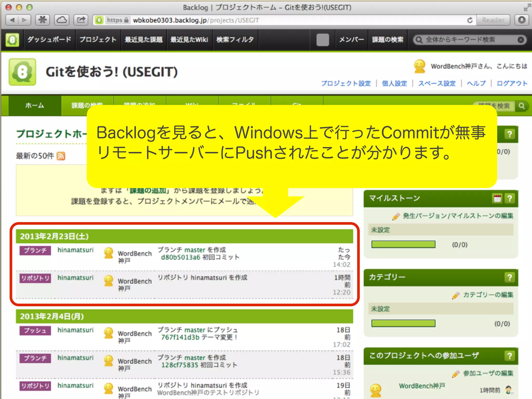Click the Safari share icon
The height and width of the screenshot is (399, 532).
tap(81, 20)
